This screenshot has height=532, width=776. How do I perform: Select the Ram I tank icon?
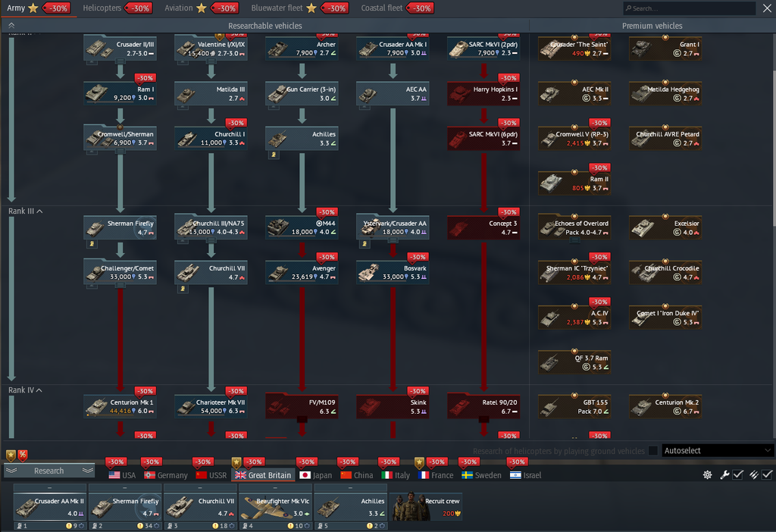tap(97, 92)
